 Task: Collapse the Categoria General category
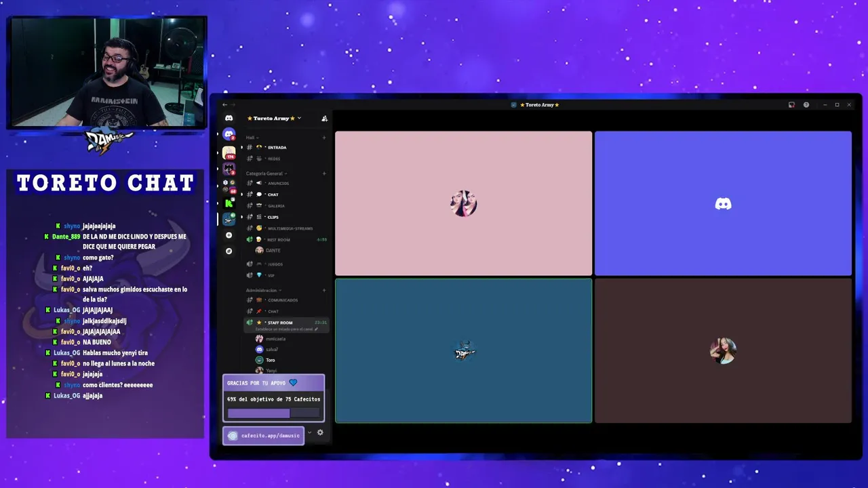[267, 174]
